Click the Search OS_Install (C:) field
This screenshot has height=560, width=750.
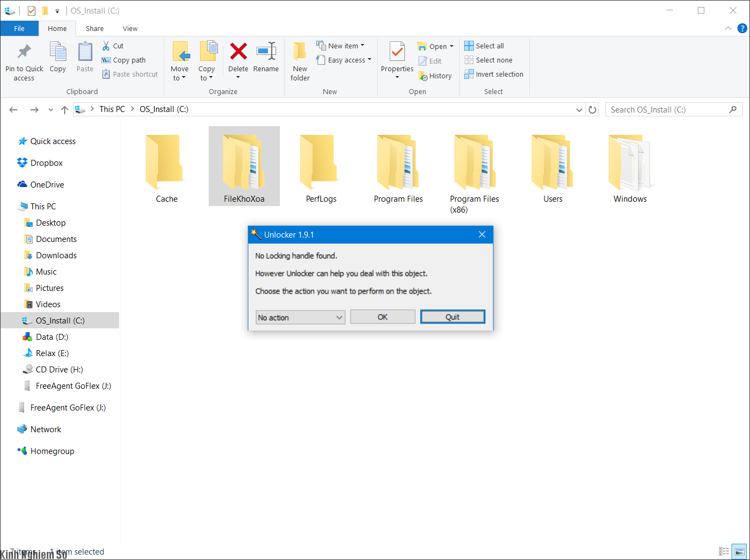[674, 110]
